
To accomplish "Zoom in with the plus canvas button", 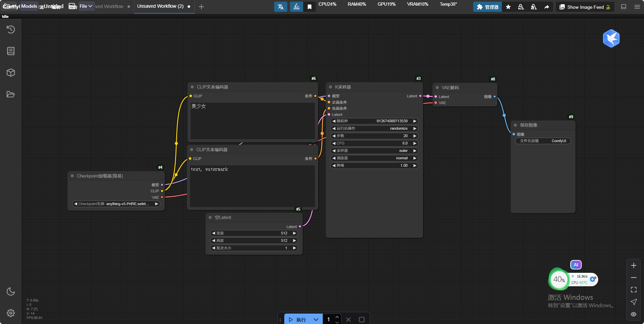I will [x=634, y=265].
